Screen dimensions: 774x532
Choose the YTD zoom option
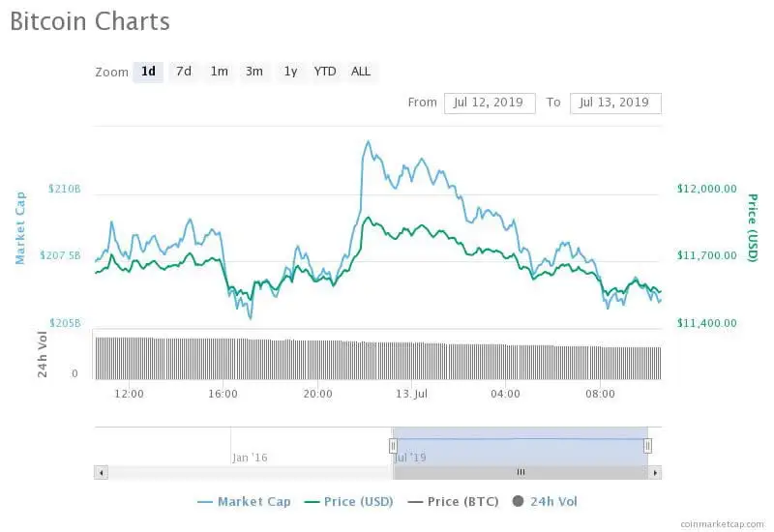(325, 72)
